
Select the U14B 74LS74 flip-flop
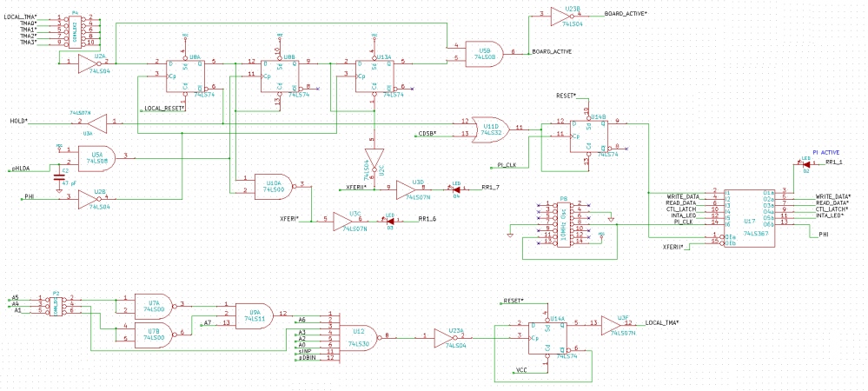[x=588, y=137]
